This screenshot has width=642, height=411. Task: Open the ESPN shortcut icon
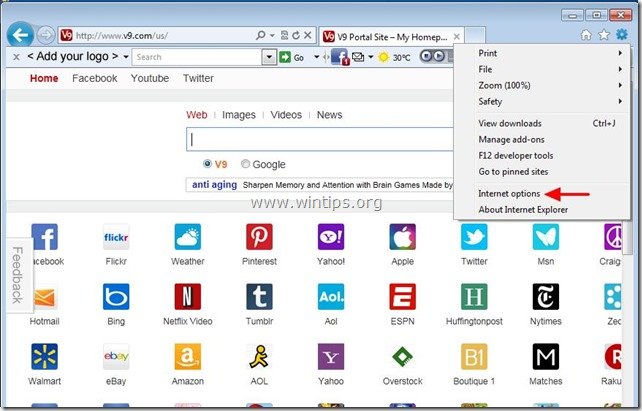point(402,297)
